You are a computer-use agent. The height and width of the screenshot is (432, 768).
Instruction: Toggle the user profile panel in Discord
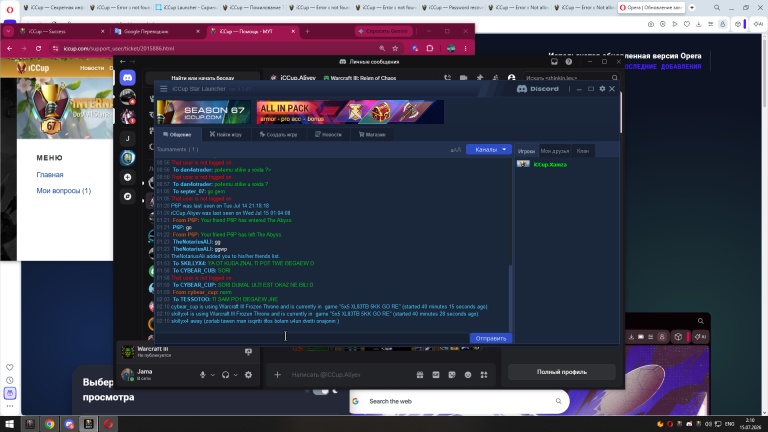click(511, 78)
